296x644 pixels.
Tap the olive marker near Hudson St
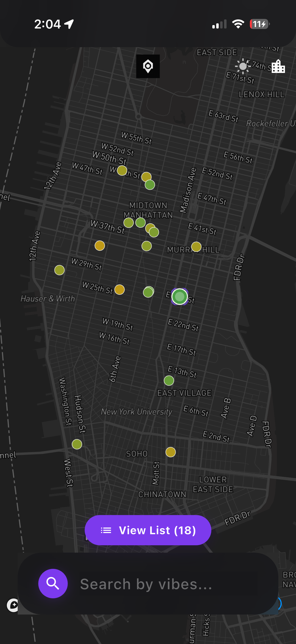[x=77, y=444]
